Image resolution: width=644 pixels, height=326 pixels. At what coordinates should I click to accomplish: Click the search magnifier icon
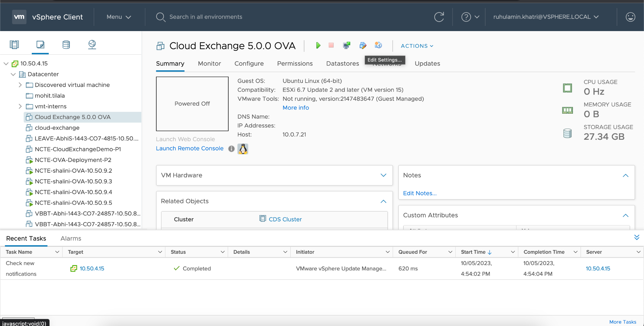click(x=160, y=17)
